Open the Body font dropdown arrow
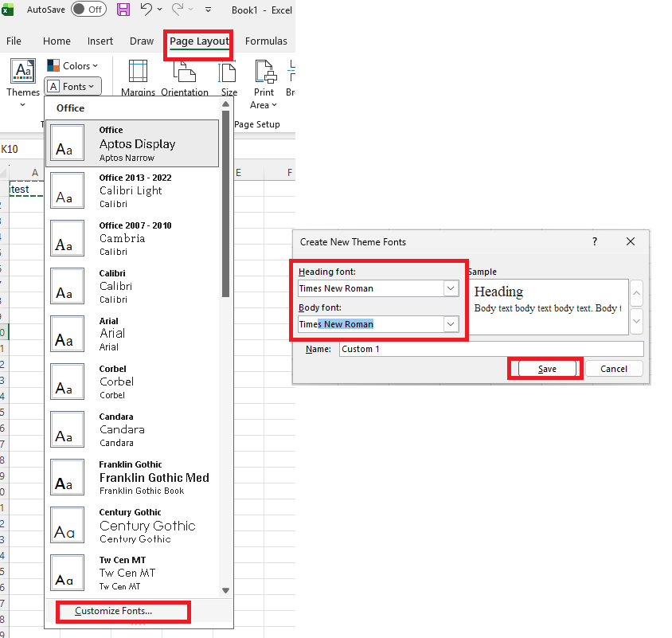The image size is (672, 638). pyautogui.click(x=451, y=324)
